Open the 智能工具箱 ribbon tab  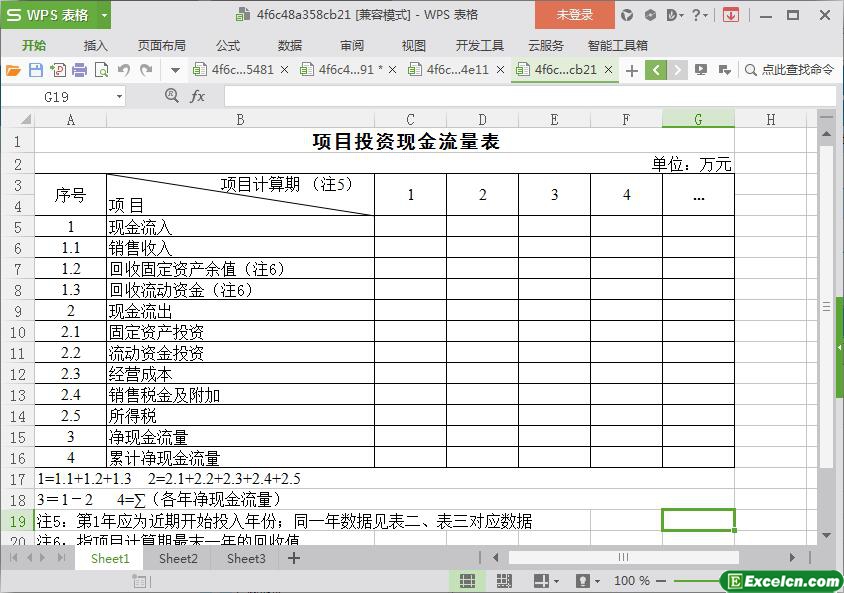pyautogui.click(x=617, y=46)
